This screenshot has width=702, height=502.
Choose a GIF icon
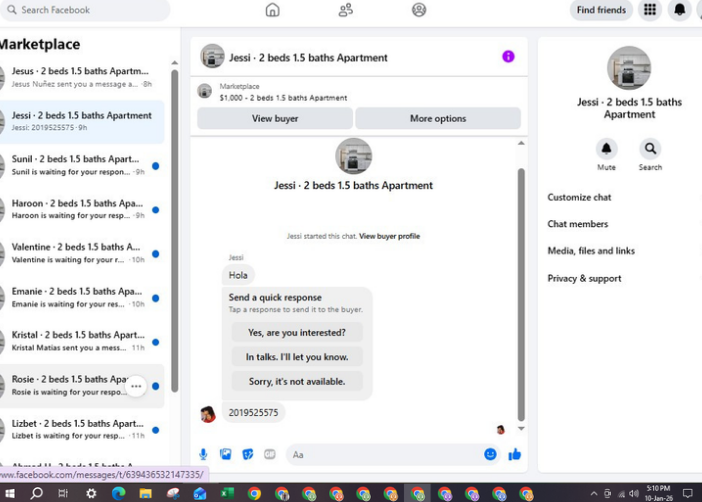pos(270,455)
